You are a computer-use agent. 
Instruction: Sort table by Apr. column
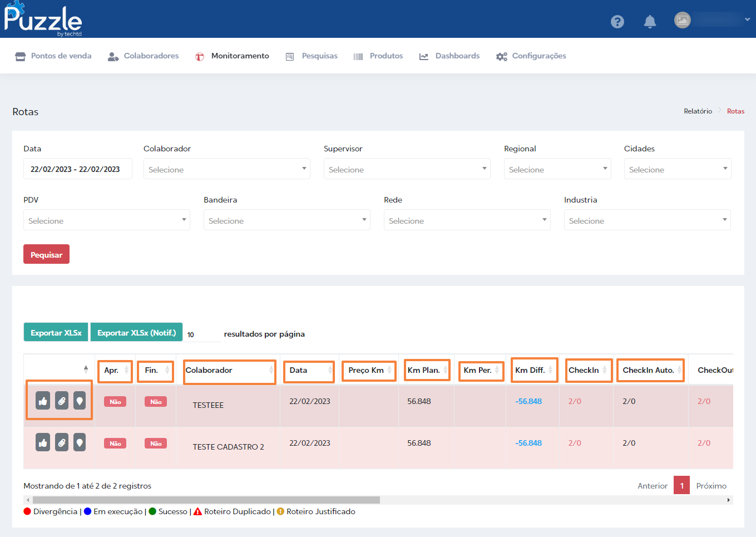tap(115, 371)
